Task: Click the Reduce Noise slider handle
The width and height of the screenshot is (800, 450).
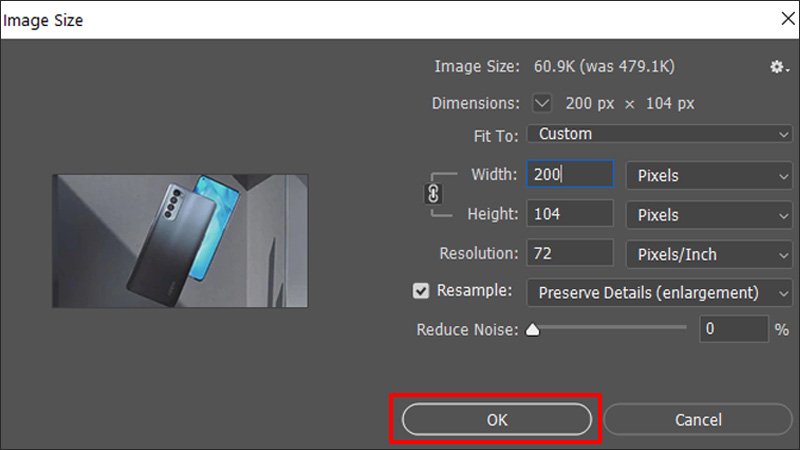Action: tap(533, 329)
